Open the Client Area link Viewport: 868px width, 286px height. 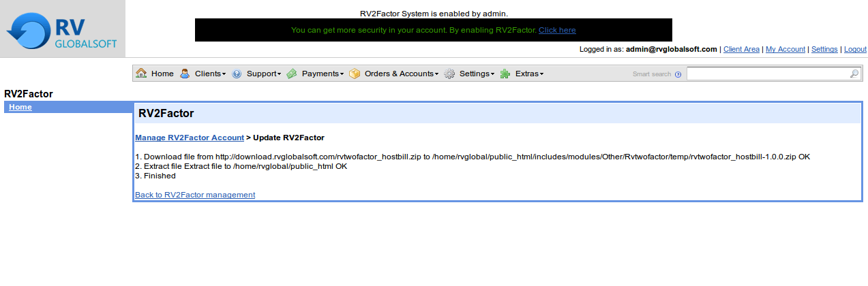click(x=741, y=49)
